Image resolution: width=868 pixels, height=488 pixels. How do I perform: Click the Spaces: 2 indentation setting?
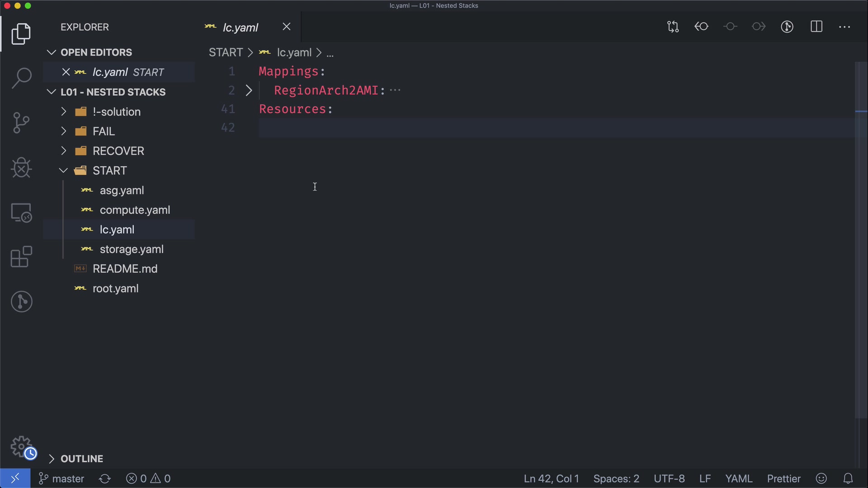pyautogui.click(x=616, y=479)
